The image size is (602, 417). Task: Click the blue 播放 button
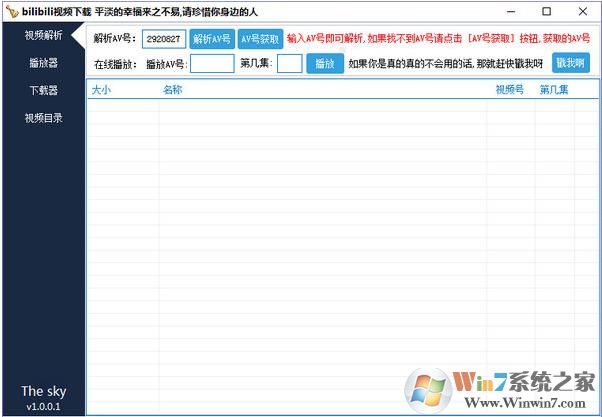click(325, 63)
